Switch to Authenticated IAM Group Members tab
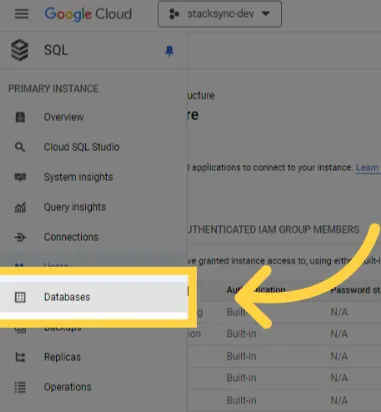The width and height of the screenshot is (381, 412). pos(273,230)
